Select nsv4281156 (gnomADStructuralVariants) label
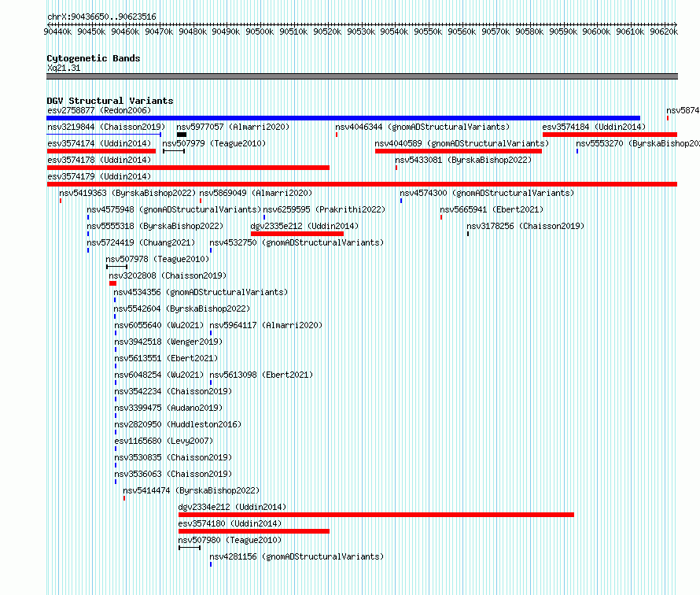700x595 pixels. 297,556
